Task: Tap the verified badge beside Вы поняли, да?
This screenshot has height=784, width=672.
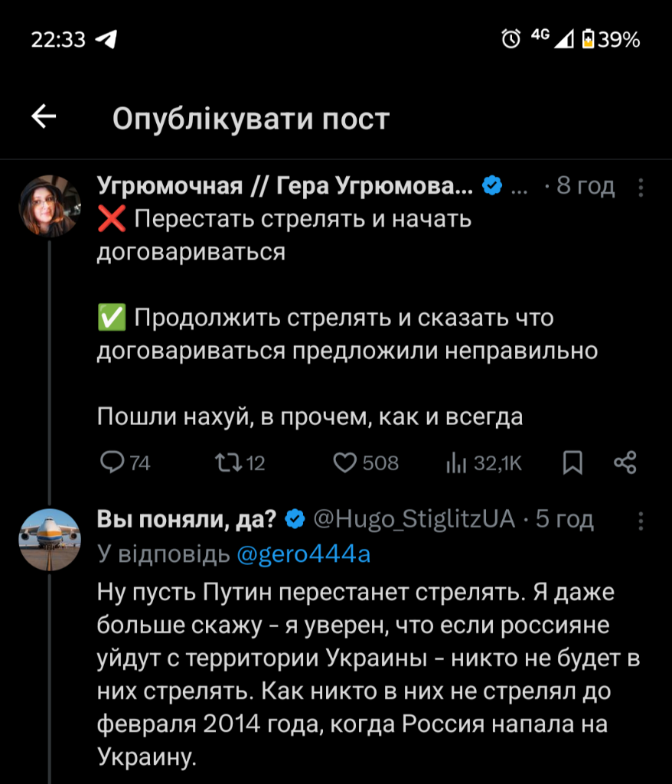Action: point(295,520)
